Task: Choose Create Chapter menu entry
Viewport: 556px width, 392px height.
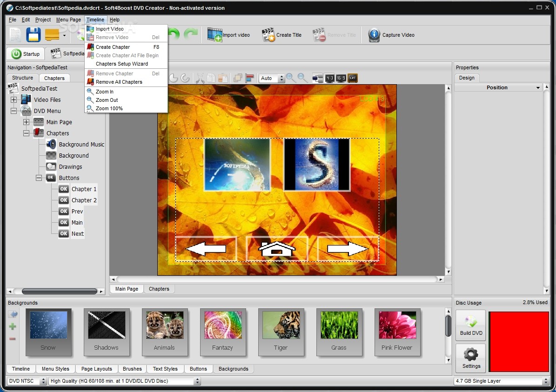Action: (x=126, y=47)
